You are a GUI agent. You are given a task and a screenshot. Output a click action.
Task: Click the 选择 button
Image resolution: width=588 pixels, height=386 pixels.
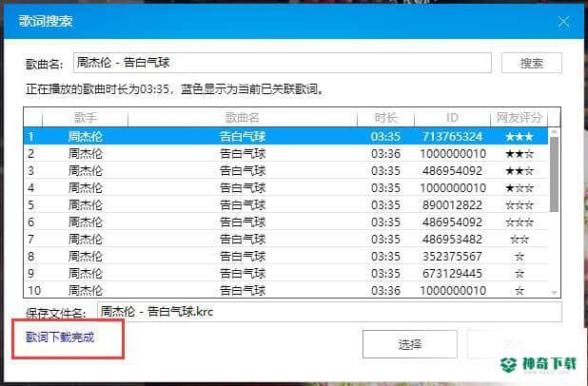click(x=409, y=344)
